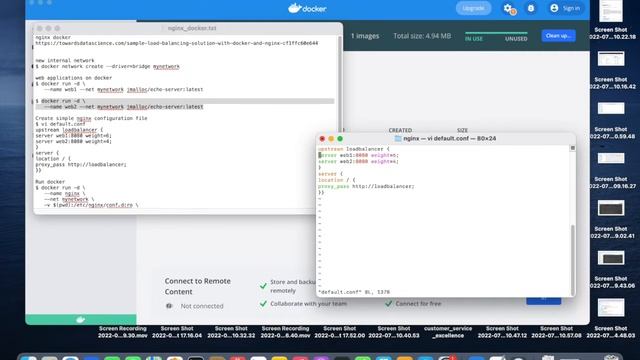This screenshot has height=360, width=640.
Task: Click the whale icon in green footer bar
Action: (x=80, y=320)
